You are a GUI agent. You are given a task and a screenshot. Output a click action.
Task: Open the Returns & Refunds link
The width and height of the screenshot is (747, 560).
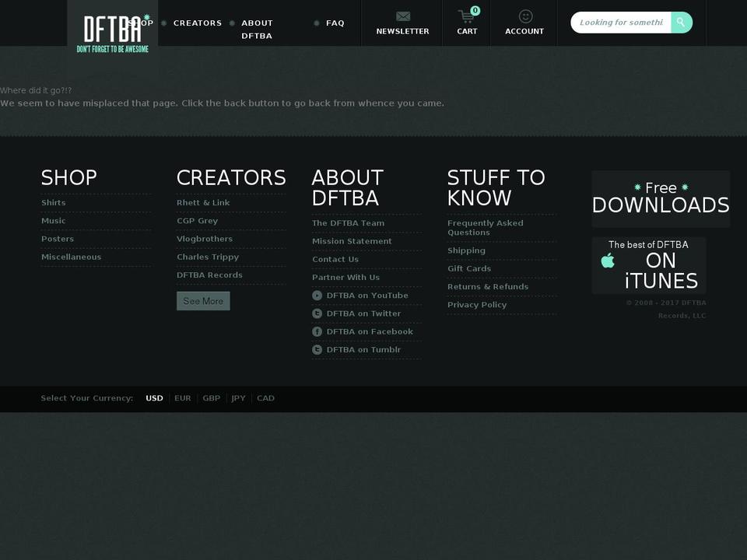click(488, 287)
